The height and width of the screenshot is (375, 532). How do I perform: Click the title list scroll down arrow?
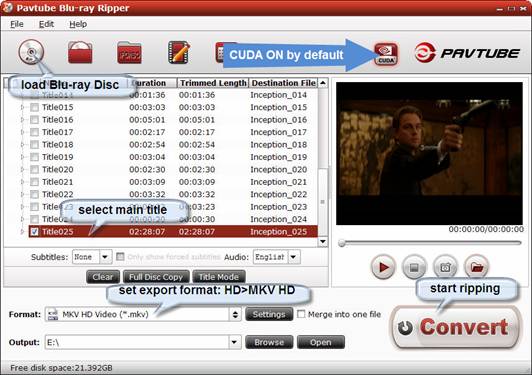[x=323, y=242]
